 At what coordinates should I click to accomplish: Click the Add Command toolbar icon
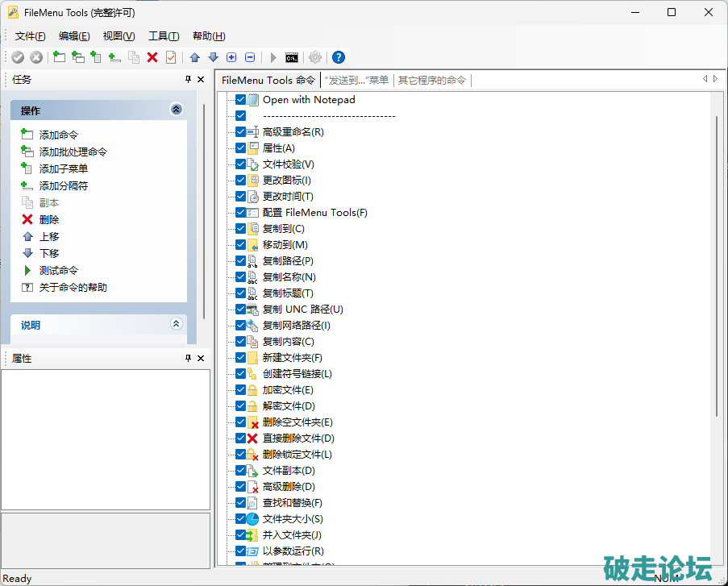click(x=59, y=57)
